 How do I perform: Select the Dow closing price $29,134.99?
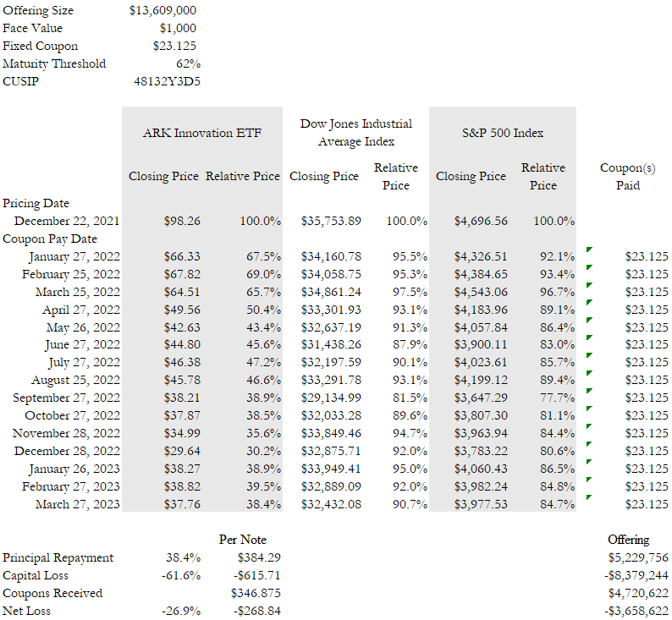[x=331, y=398]
